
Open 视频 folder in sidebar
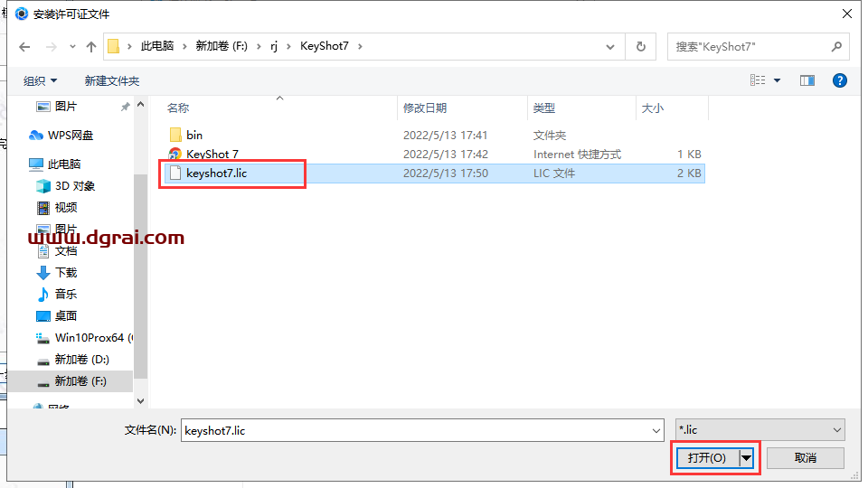66,208
